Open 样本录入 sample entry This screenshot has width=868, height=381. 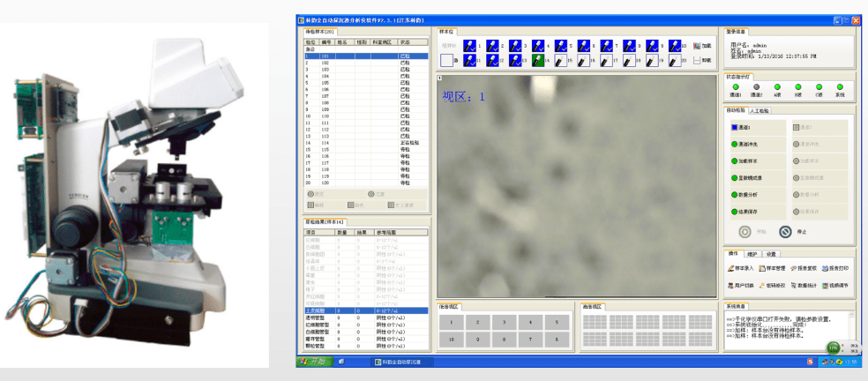point(741,268)
